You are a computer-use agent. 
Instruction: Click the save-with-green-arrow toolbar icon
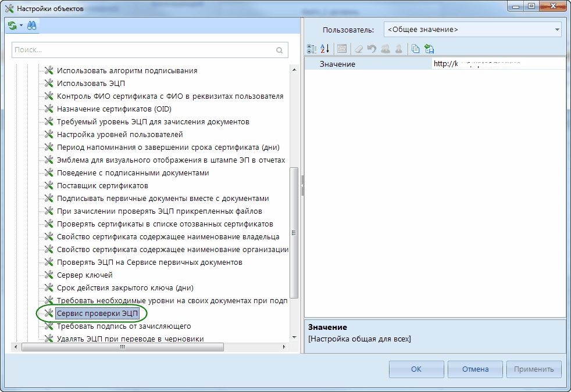(429, 49)
